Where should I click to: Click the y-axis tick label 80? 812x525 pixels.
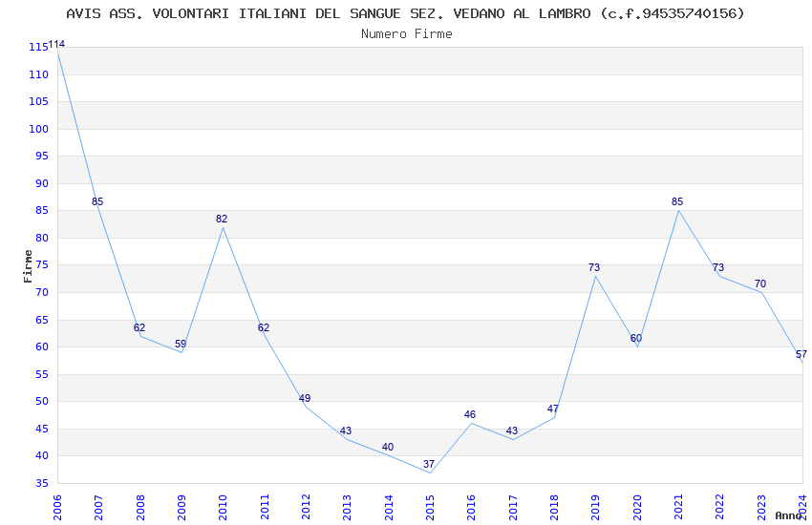pyautogui.click(x=41, y=238)
